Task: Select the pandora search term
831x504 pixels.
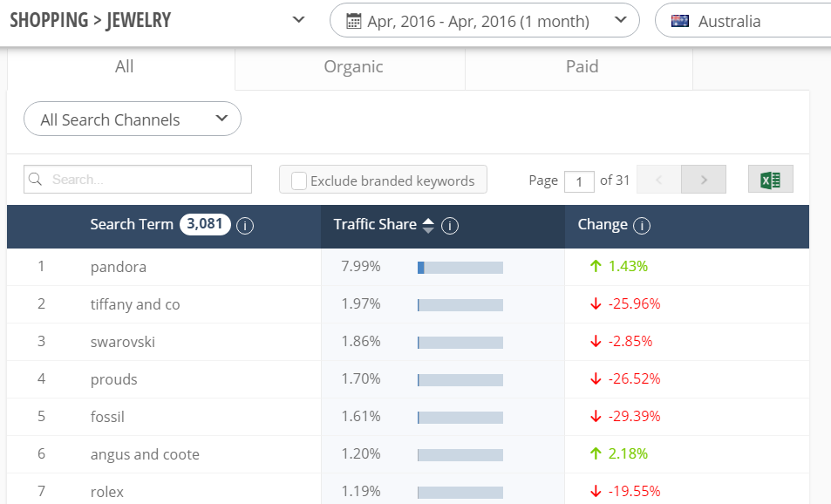Action: pyautogui.click(x=119, y=267)
